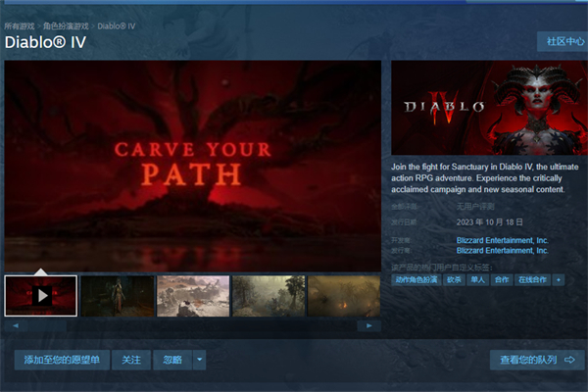The width and height of the screenshot is (588, 392).
Task: Click the Diablo® IV page title
Action: tap(45, 42)
